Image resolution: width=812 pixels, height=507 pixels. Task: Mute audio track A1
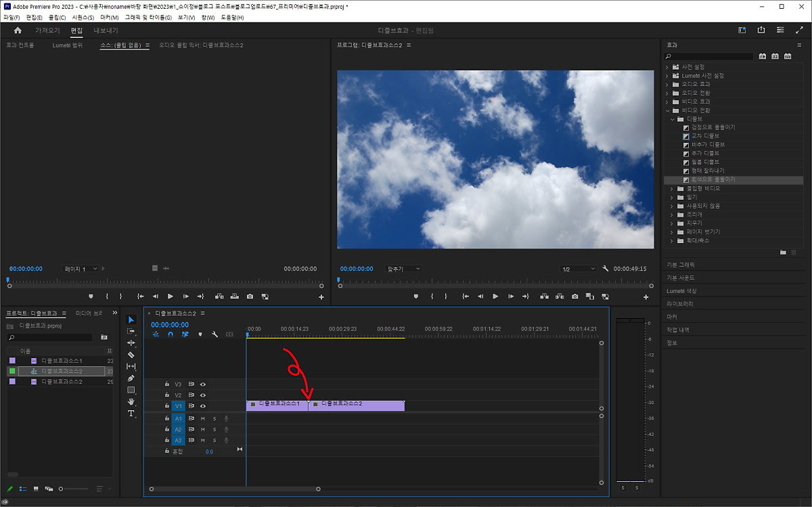click(202, 419)
